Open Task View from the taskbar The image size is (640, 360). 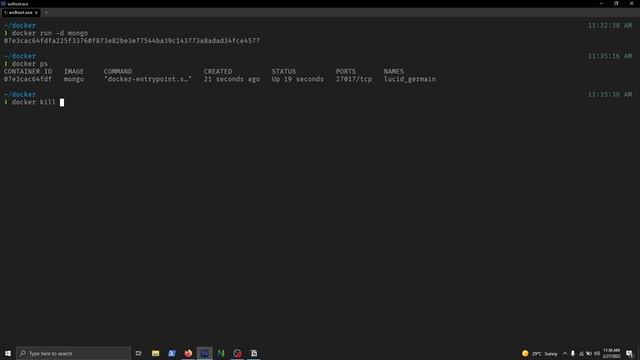139,353
